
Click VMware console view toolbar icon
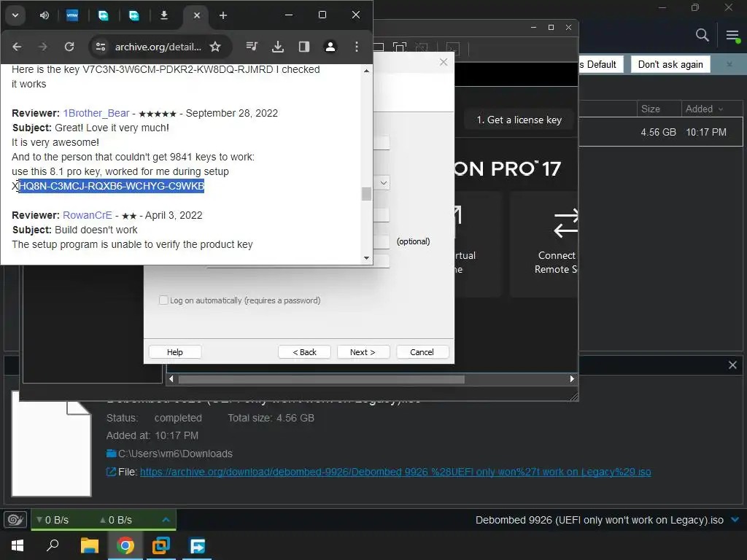tap(452, 47)
